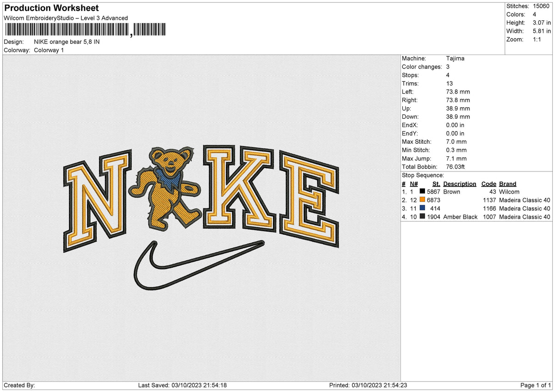Click the Code column header
The height and width of the screenshot is (392, 555).
[488, 184]
